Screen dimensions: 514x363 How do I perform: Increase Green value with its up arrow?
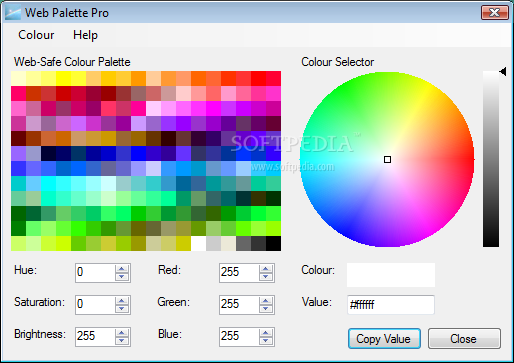pyautogui.click(x=266, y=301)
